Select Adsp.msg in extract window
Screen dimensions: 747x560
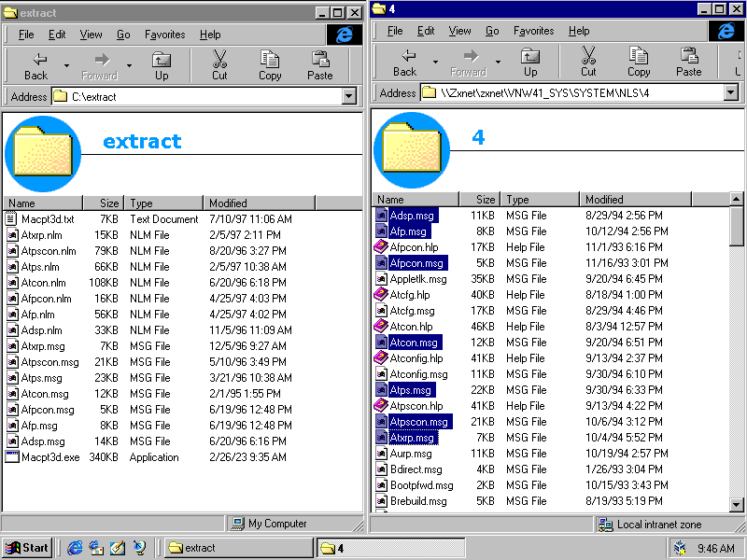pos(43,441)
